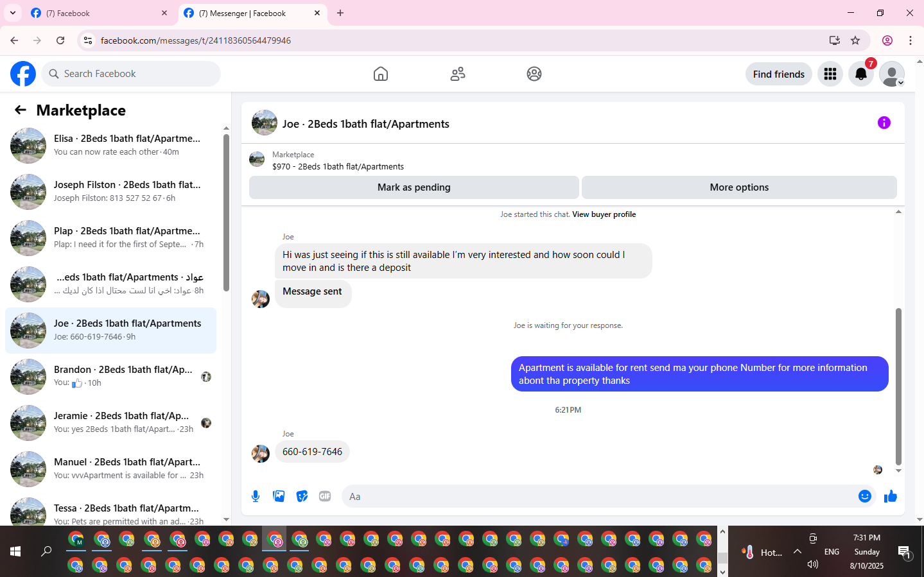Open the Windows notification center
Image resolution: width=924 pixels, height=577 pixels.
pyautogui.click(x=905, y=552)
